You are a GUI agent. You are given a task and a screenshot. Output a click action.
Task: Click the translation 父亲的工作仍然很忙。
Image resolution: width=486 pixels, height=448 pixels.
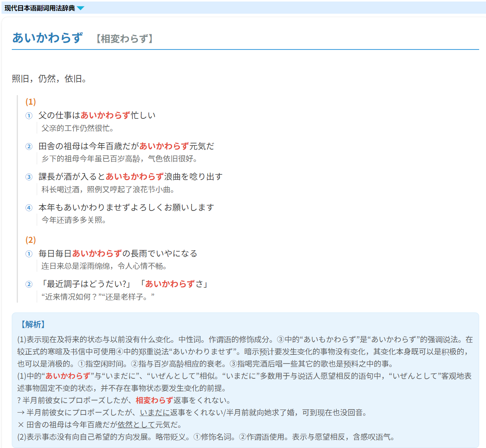click(x=78, y=128)
